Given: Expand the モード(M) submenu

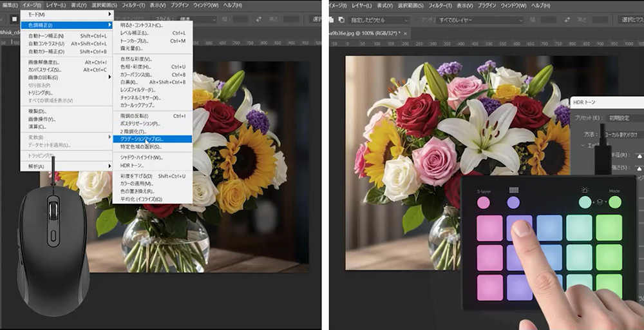Looking at the screenshot, I should [x=66, y=14].
